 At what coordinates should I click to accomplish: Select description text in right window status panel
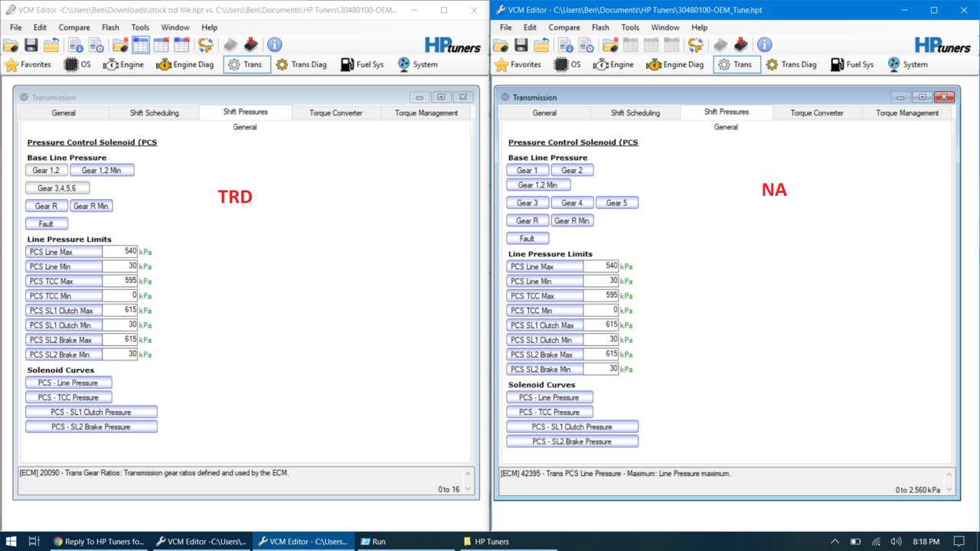(x=616, y=474)
